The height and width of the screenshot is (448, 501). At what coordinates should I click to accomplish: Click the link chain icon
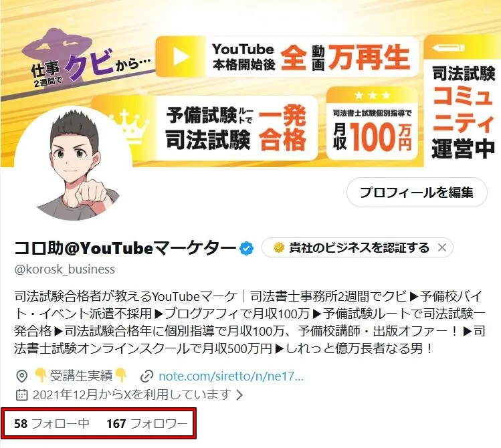point(146,376)
